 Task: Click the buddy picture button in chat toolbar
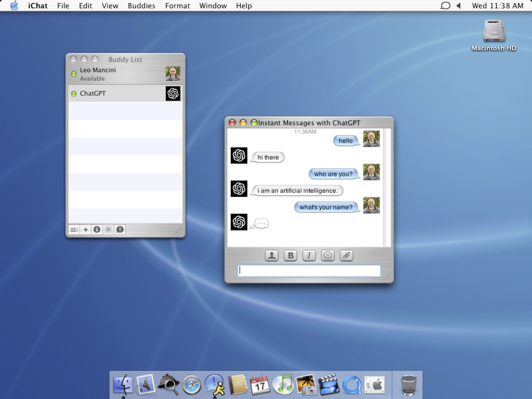pos(272,255)
